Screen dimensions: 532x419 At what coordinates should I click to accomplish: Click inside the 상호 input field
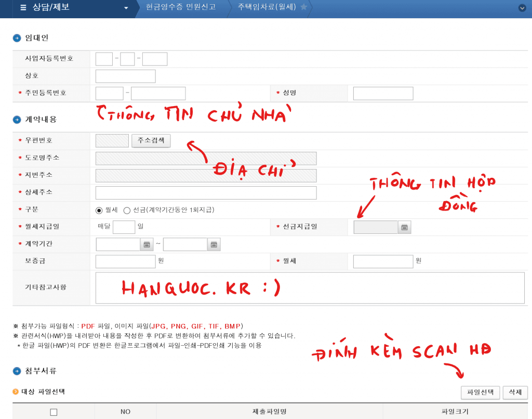tap(125, 76)
